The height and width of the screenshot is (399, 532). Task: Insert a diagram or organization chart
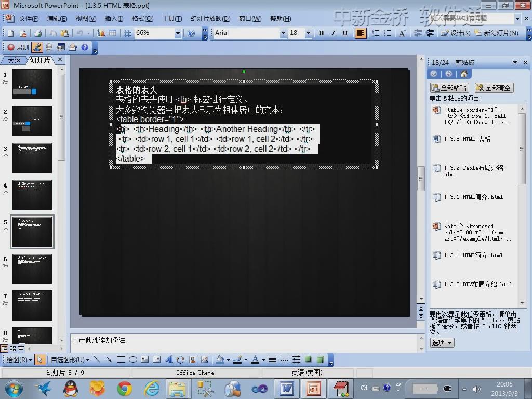(x=180, y=360)
